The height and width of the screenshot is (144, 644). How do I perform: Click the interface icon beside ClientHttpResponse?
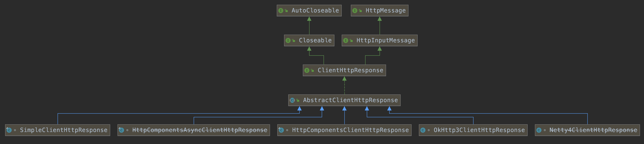click(x=307, y=71)
